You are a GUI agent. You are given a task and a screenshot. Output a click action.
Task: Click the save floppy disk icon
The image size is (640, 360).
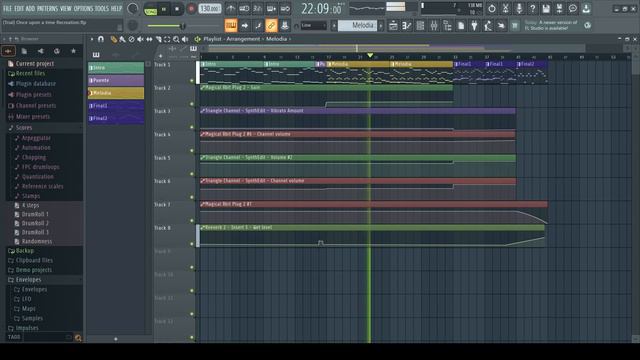click(546, 9)
